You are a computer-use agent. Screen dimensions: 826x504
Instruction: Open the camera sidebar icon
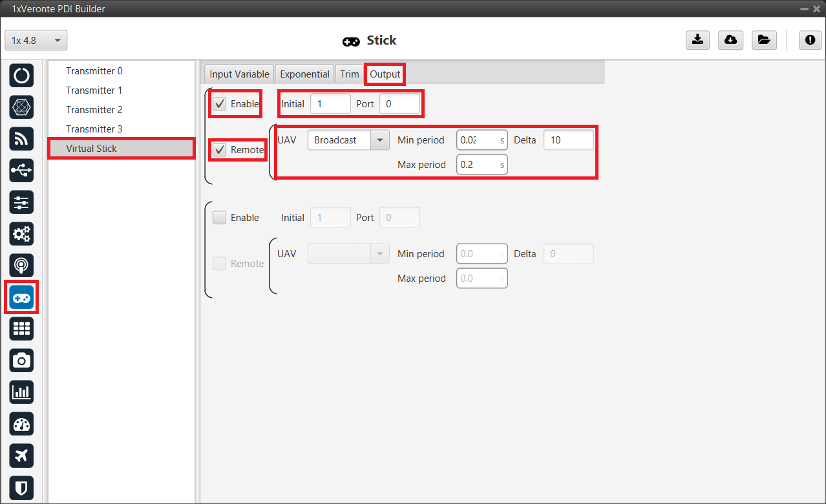(21, 361)
